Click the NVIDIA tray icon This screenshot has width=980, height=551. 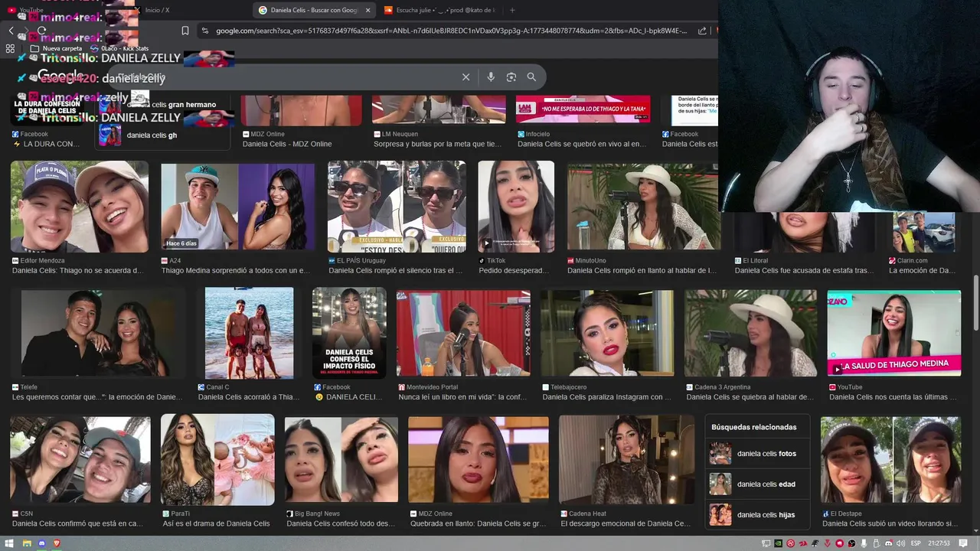pos(778,543)
